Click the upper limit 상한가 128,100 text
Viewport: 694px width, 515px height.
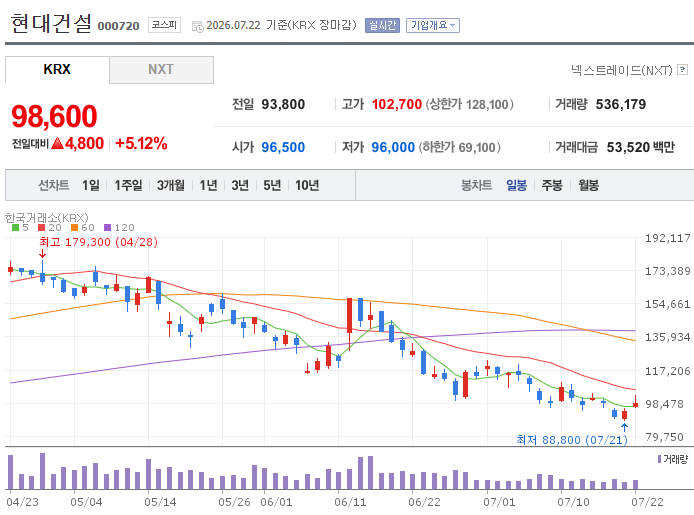pyautogui.click(x=470, y=104)
